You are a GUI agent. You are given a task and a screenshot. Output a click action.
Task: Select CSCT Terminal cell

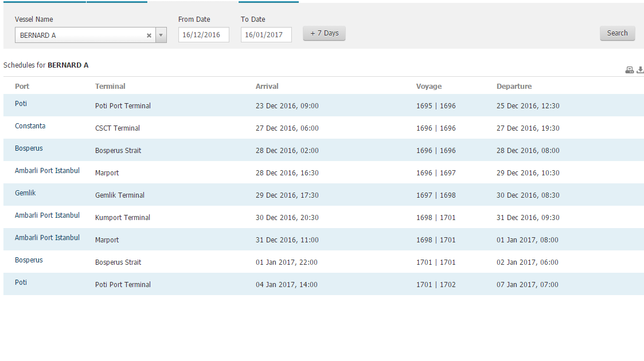[x=118, y=128]
